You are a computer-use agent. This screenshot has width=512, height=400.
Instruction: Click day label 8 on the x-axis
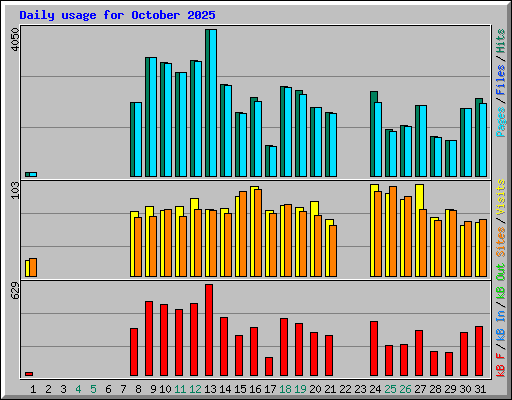tap(138, 389)
